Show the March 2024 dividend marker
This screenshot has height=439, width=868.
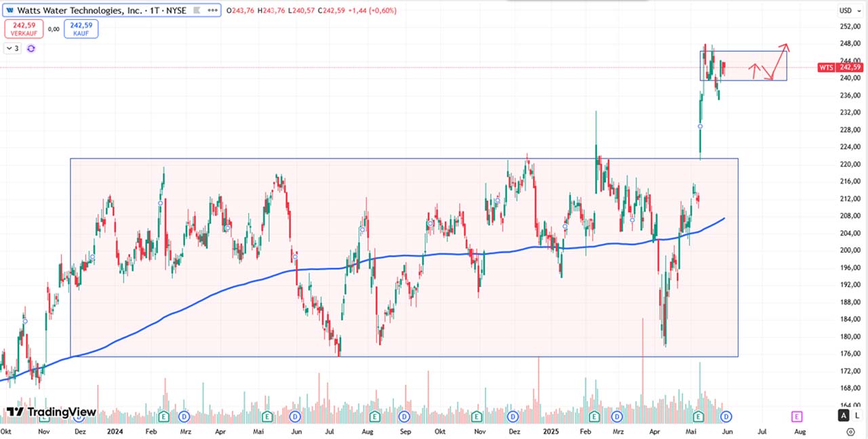click(182, 415)
